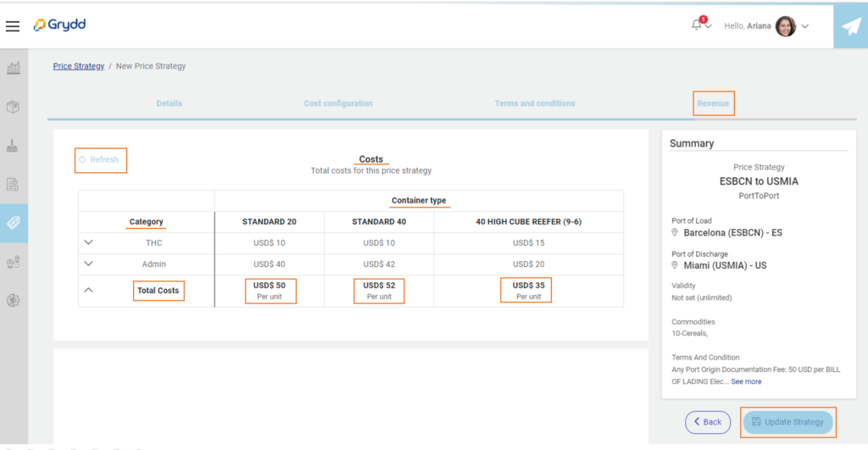
Task: Click Admin cost USD$ 42
Action: 379,264
